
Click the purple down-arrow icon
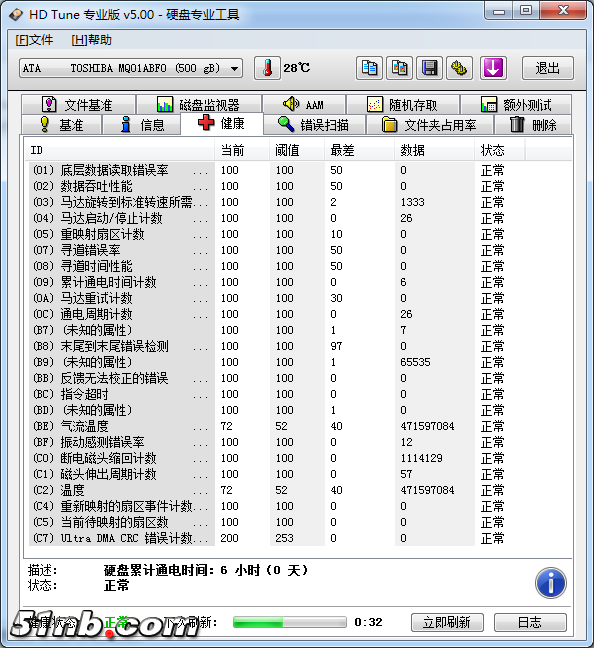(x=493, y=68)
